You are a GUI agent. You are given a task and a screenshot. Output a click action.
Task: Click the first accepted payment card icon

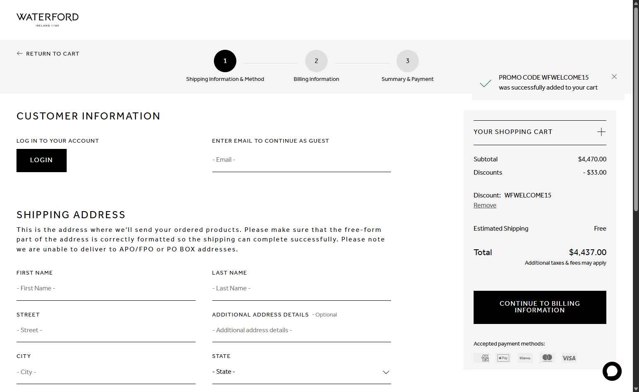(x=484, y=358)
